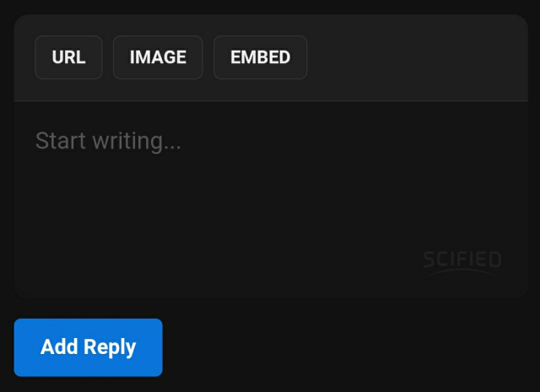
Task: Click the blank reply editor body
Action: [x=271, y=199]
